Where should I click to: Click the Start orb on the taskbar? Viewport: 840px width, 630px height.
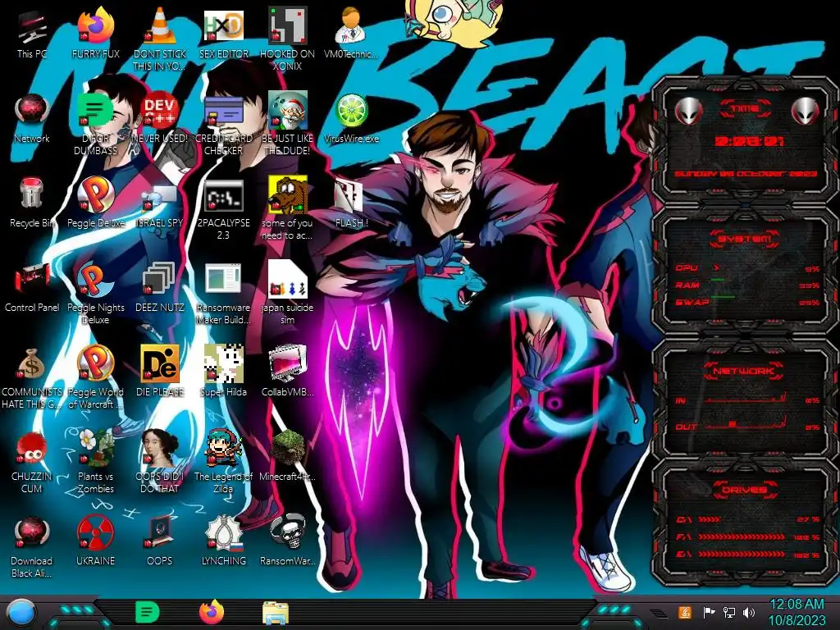[21, 612]
